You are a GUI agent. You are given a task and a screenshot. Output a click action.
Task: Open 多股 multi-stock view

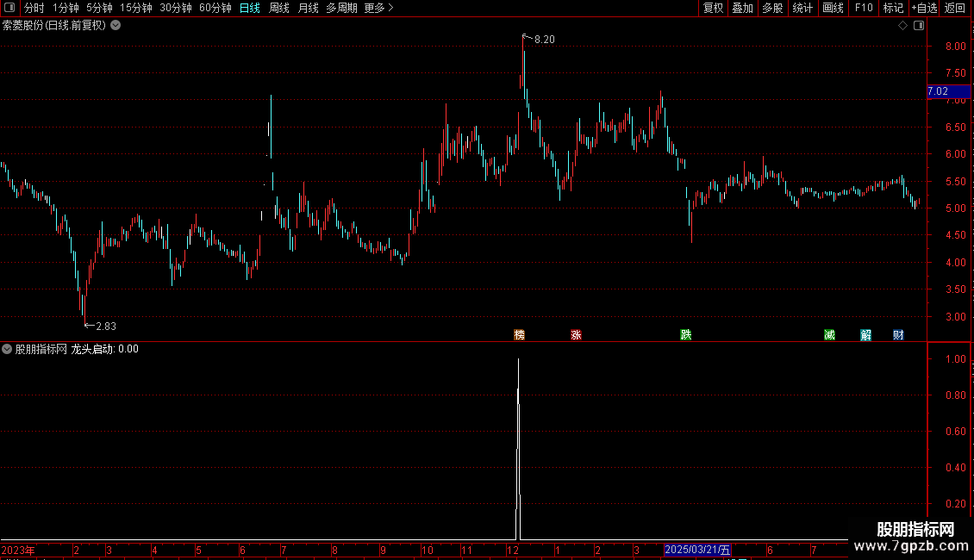pos(772,8)
